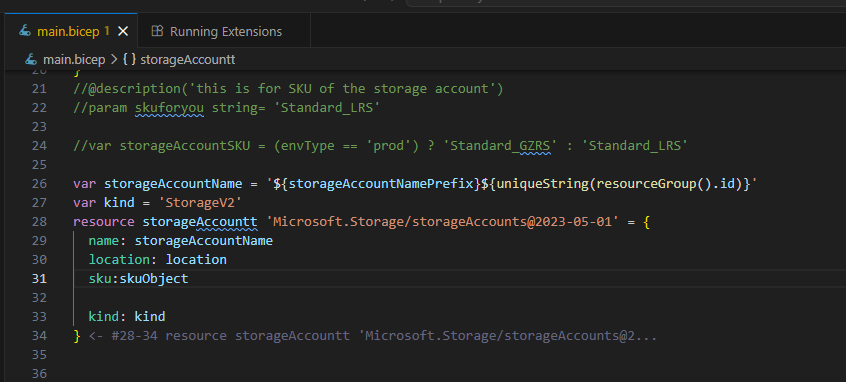
Task: Click the braces symbol icon in breadcrumb
Action: [x=129, y=59]
